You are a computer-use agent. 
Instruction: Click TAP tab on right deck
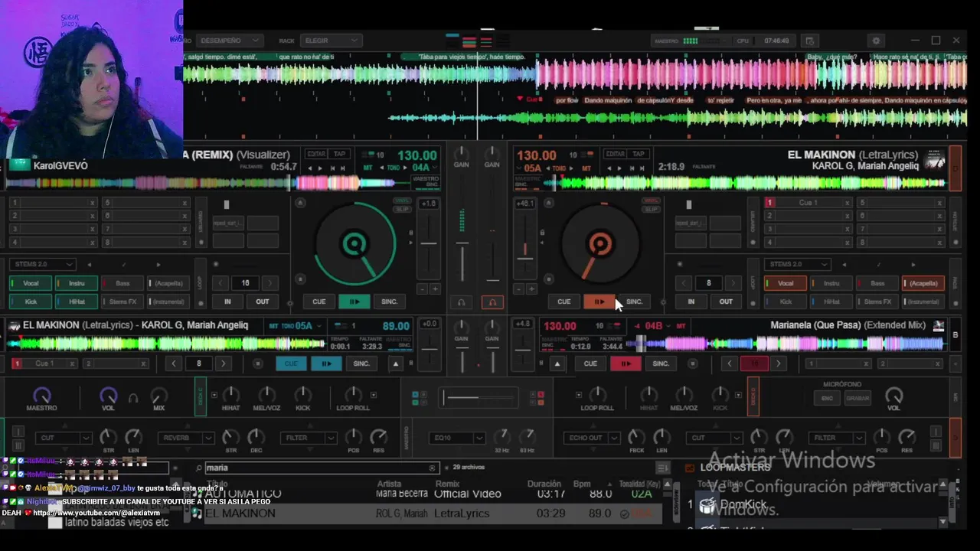(638, 155)
